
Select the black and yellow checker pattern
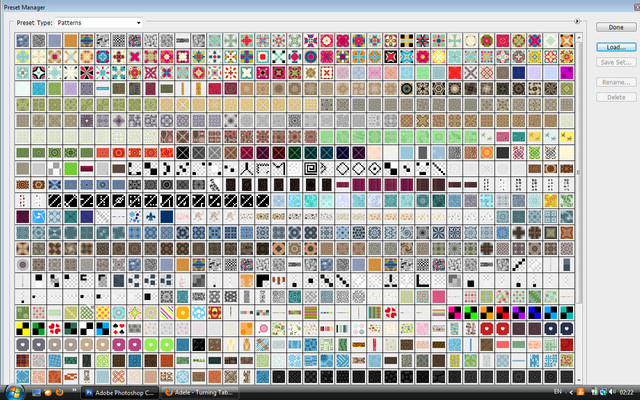pos(22,329)
